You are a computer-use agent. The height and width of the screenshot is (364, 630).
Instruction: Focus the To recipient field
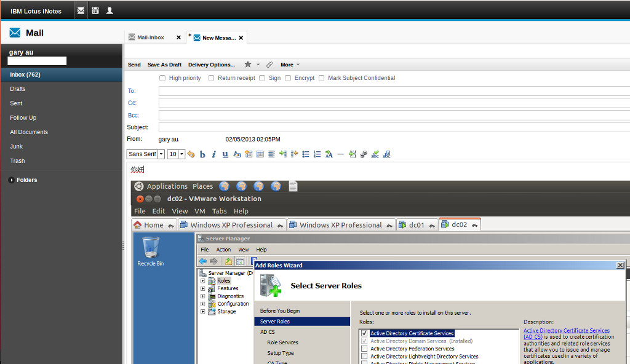tap(394, 91)
